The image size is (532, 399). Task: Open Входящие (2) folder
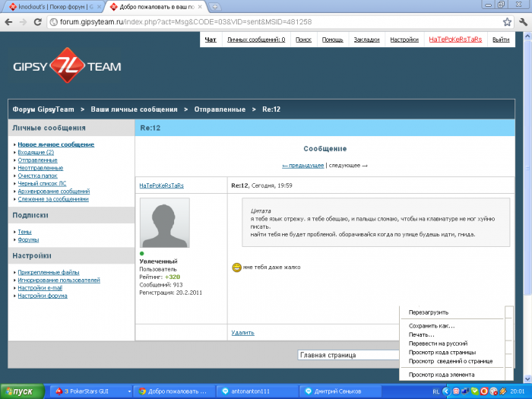(x=36, y=152)
